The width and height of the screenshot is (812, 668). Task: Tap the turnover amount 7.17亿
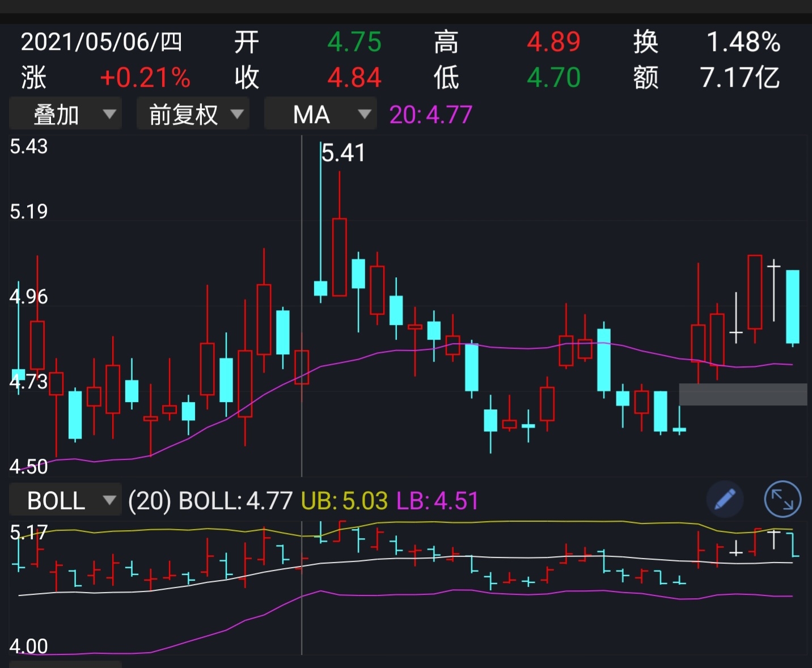coord(740,78)
